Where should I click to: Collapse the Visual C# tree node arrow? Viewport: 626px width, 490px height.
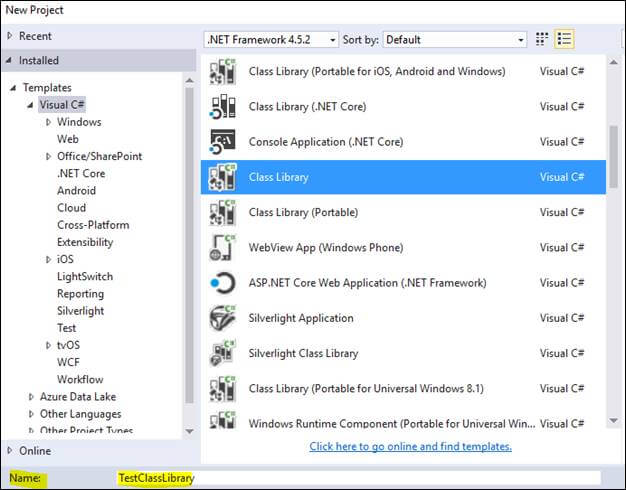click(x=30, y=105)
